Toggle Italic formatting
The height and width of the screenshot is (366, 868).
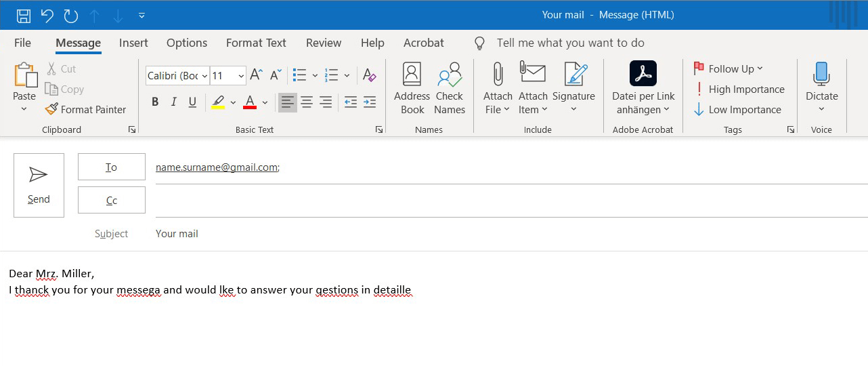(174, 102)
